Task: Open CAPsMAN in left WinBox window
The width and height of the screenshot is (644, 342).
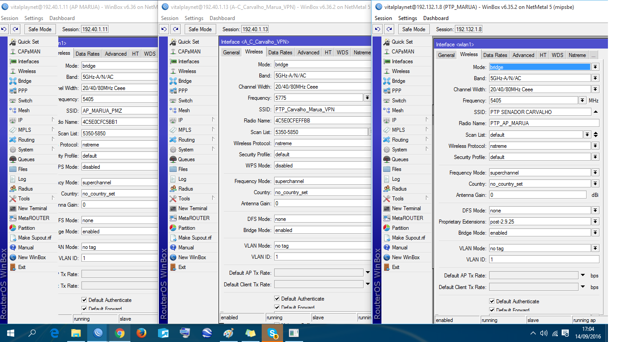Action: (29, 52)
